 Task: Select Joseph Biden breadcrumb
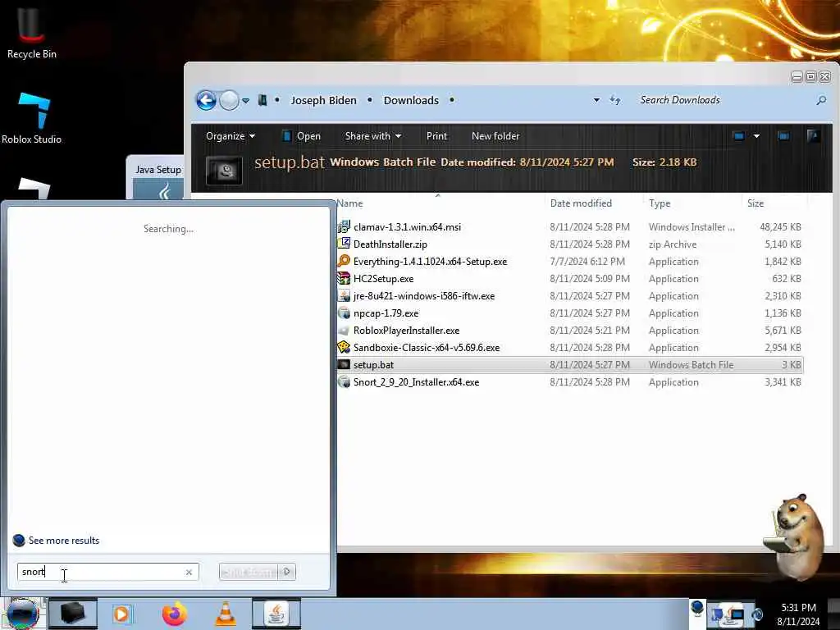pos(323,100)
